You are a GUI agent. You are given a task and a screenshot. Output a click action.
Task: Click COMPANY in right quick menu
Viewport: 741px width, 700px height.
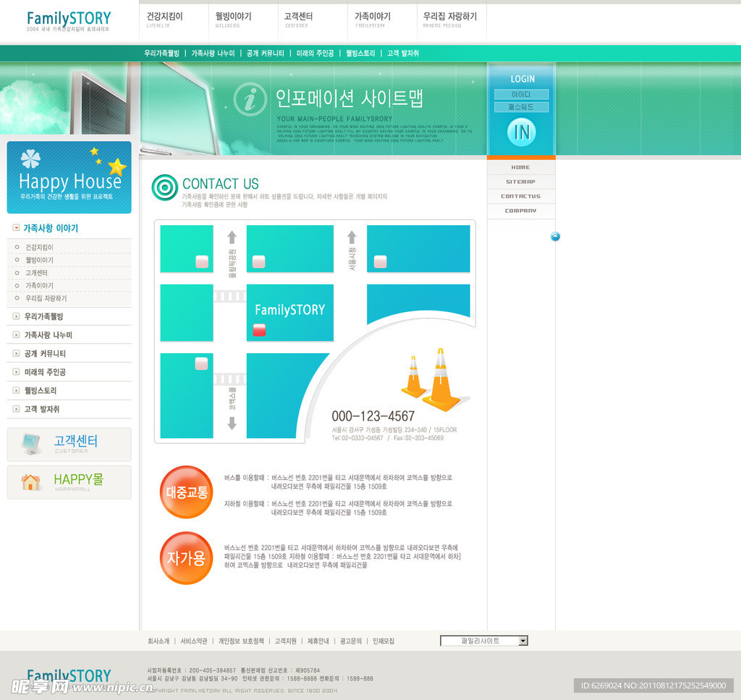521,211
